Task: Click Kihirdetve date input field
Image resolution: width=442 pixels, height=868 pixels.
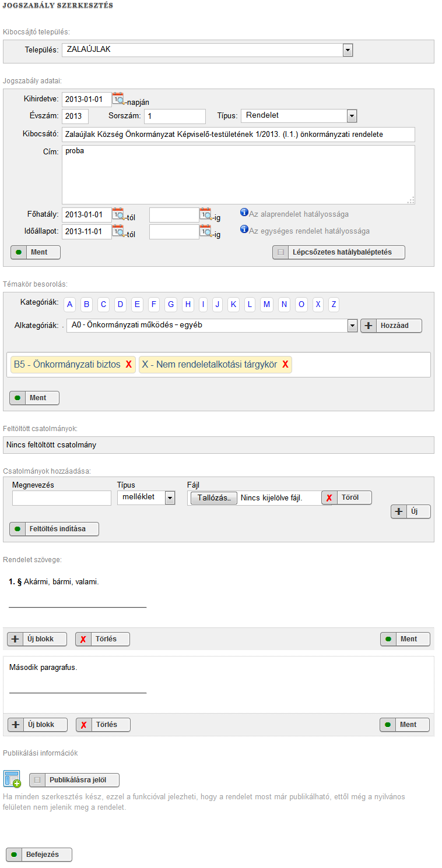Action: point(86,99)
